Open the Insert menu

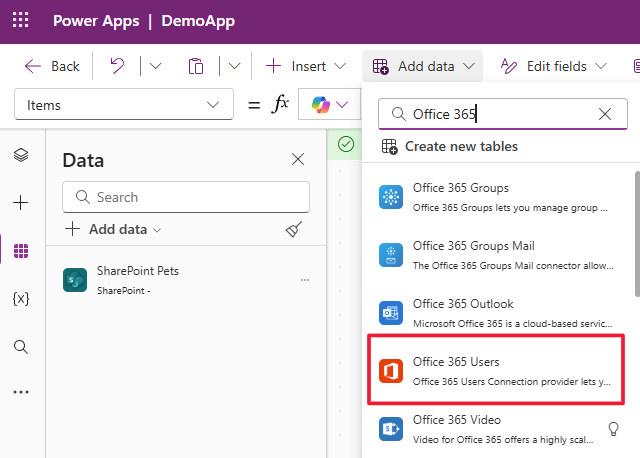[306, 66]
